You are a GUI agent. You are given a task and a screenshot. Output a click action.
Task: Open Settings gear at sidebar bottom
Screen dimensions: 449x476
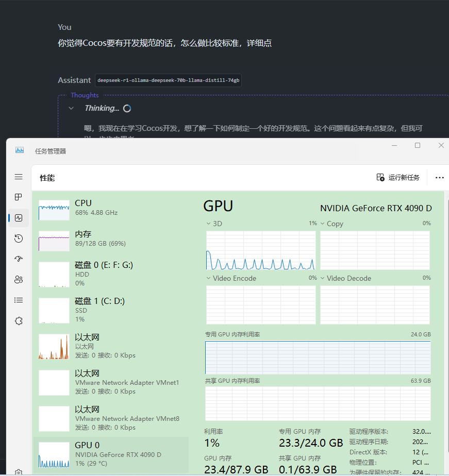[19, 472]
